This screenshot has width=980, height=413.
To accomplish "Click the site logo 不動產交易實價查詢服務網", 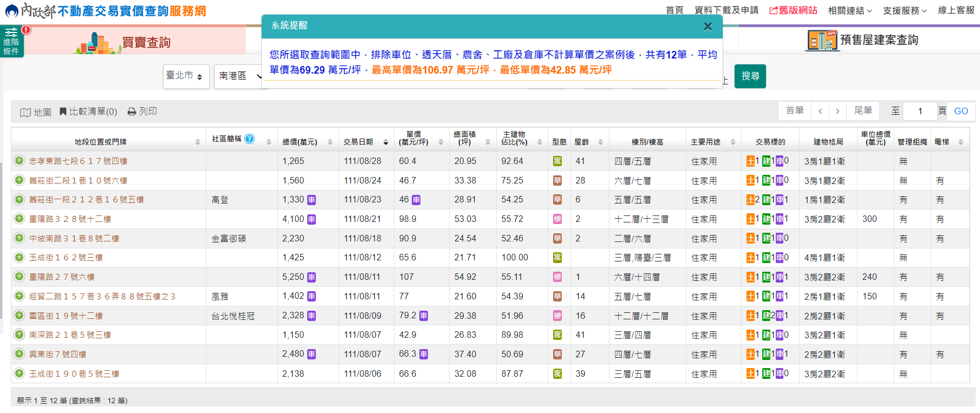I will [x=106, y=10].
